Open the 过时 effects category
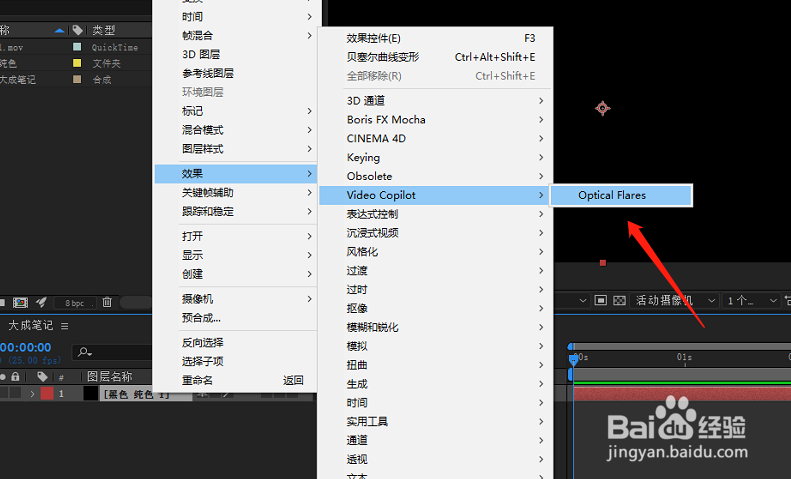Viewport: 791px width, 479px height. pos(435,289)
